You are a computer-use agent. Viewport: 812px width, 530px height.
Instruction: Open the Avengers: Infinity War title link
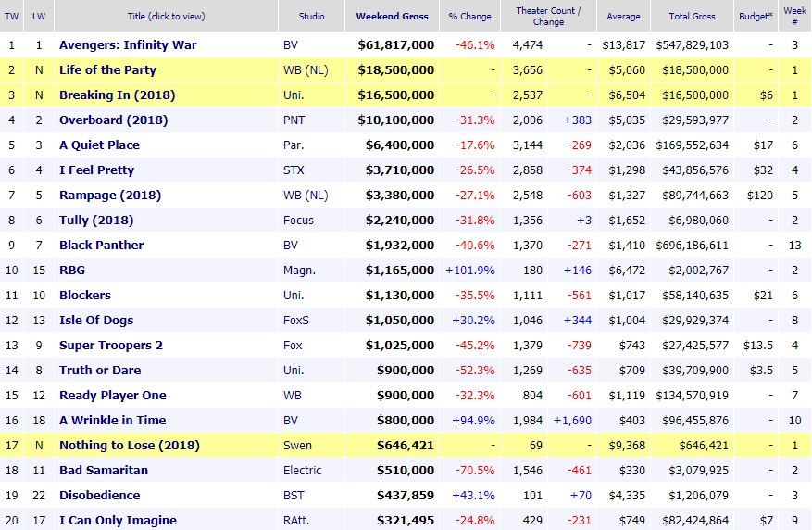[128, 45]
